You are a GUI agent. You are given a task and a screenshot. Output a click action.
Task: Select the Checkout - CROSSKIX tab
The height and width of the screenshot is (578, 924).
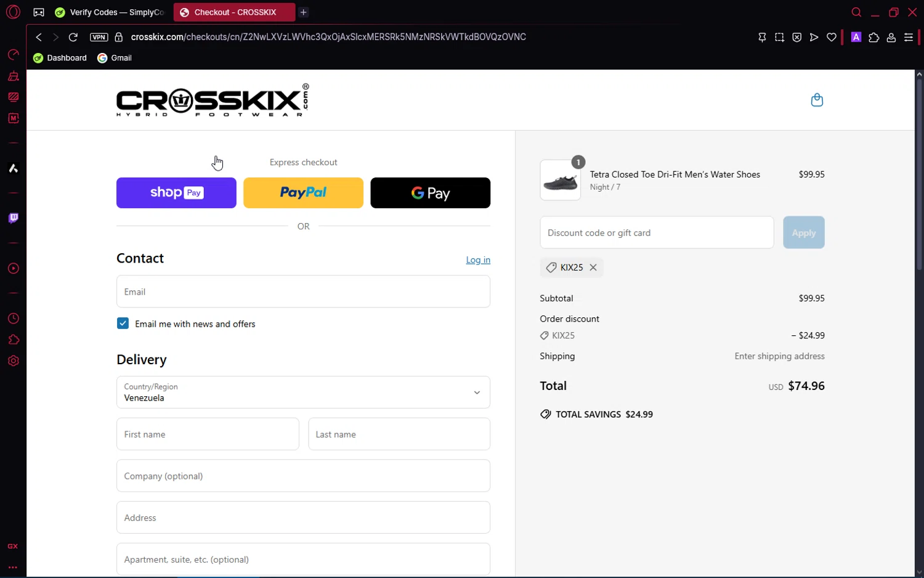click(x=234, y=12)
